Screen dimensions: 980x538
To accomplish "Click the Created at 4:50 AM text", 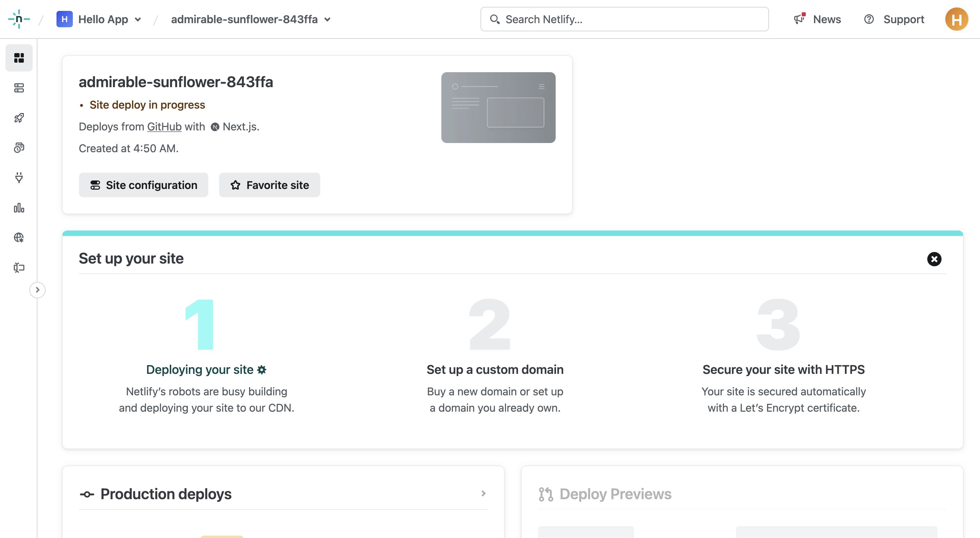I will 129,148.
